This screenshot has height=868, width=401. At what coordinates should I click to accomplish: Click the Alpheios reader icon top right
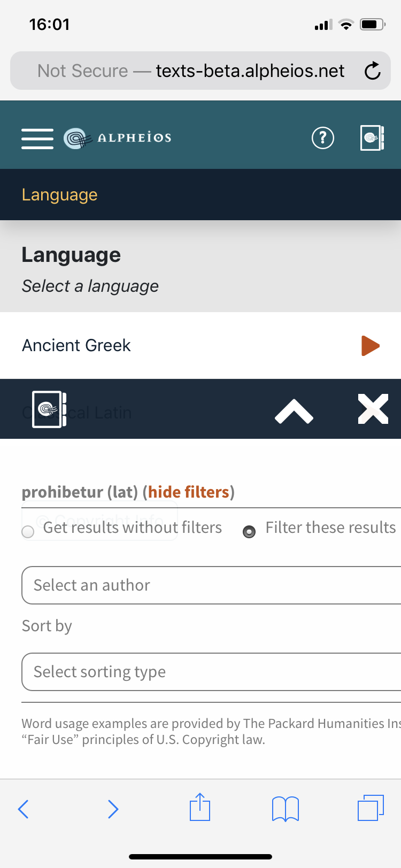[372, 138]
